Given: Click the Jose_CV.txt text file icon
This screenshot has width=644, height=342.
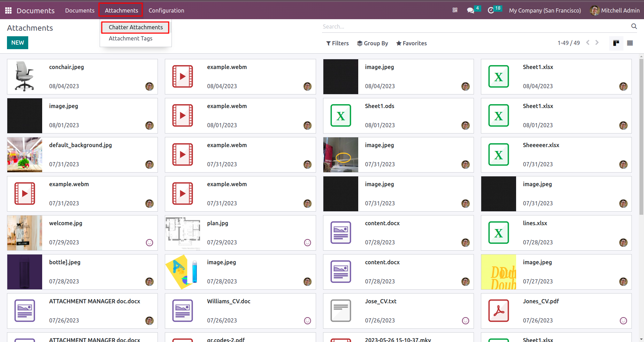Looking at the screenshot, I should [341, 311].
